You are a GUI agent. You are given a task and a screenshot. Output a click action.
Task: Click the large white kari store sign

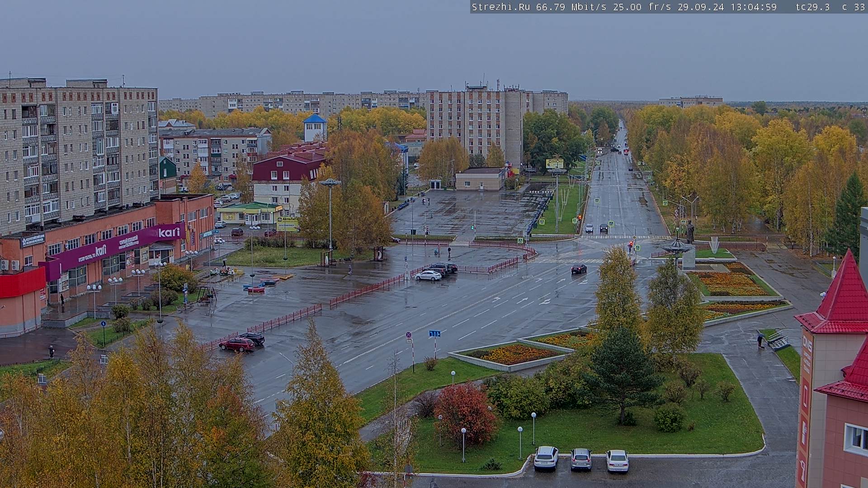[169, 233]
